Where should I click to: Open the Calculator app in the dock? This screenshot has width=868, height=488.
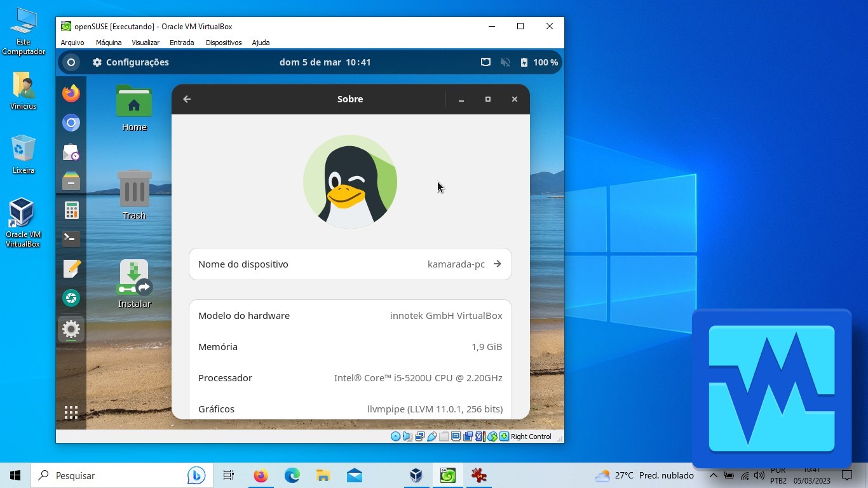pyautogui.click(x=71, y=210)
